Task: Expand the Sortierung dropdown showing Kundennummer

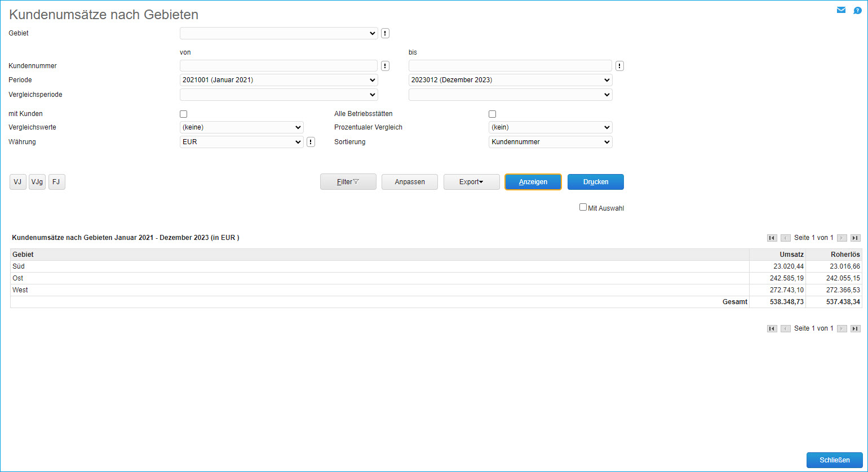Action: click(x=550, y=142)
